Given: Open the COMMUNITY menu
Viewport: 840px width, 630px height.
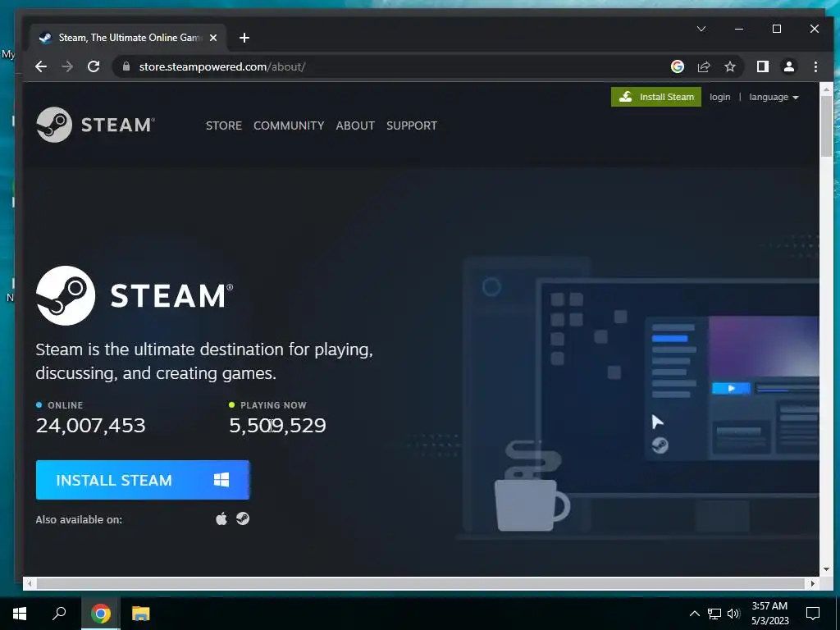Looking at the screenshot, I should (x=289, y=126).
